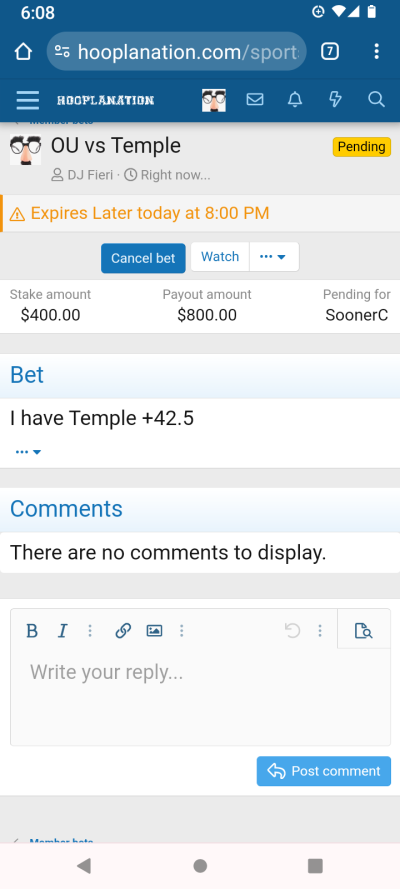Click the undo arrow in the editor

point(292,630)
